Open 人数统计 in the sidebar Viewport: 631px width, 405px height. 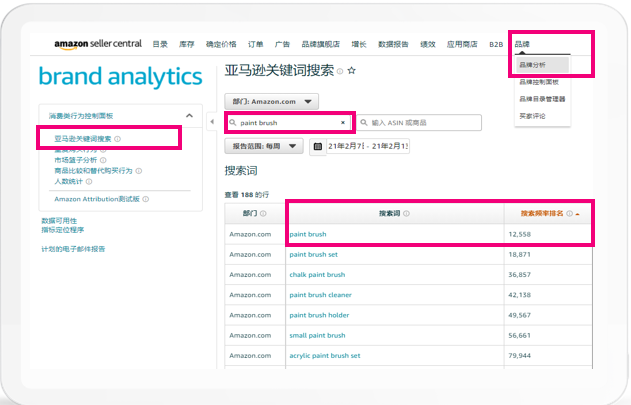[x=68, y=182]
